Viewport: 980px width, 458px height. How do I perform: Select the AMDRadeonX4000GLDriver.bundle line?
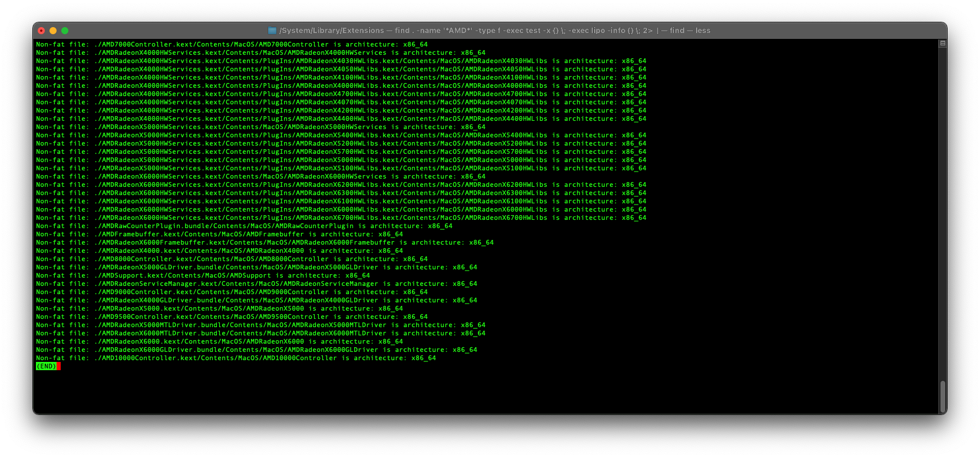[x=256, y=300]
